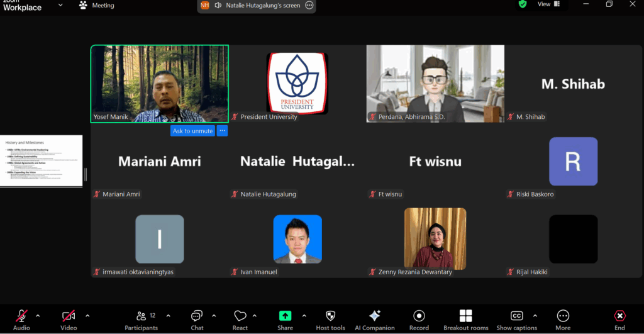644x334 pixels.
Task: Click End meeting button
Action: 619,319
